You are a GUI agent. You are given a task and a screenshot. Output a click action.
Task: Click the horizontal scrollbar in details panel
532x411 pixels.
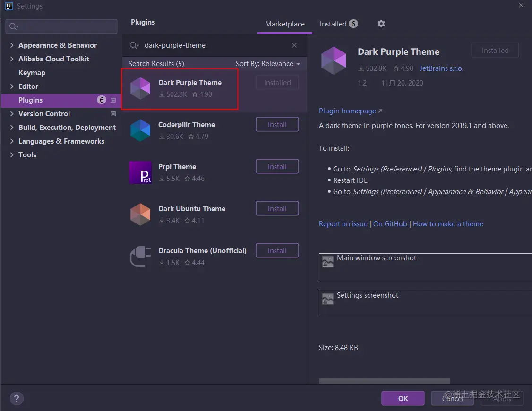pyautogui.click(x=385, y=381)
